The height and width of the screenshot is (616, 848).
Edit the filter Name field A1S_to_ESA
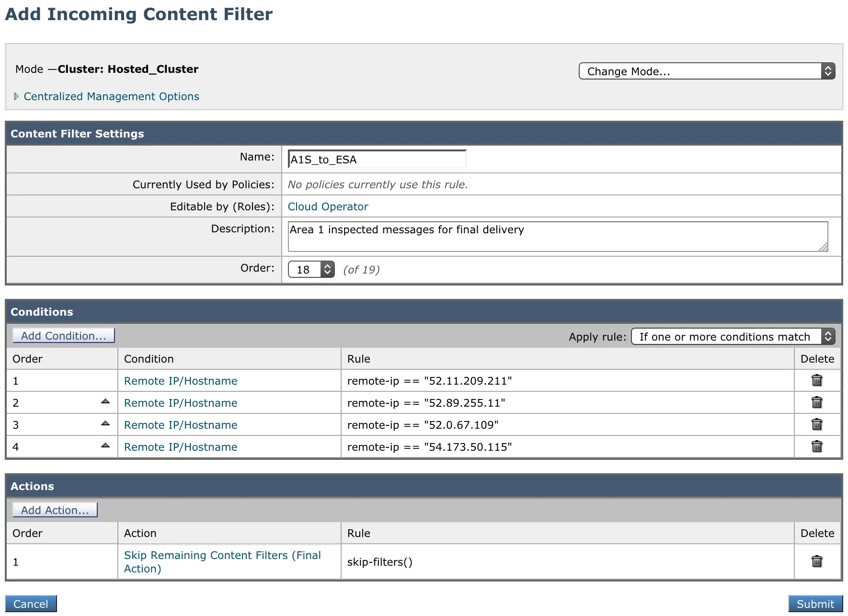click(x=377, y=159)
